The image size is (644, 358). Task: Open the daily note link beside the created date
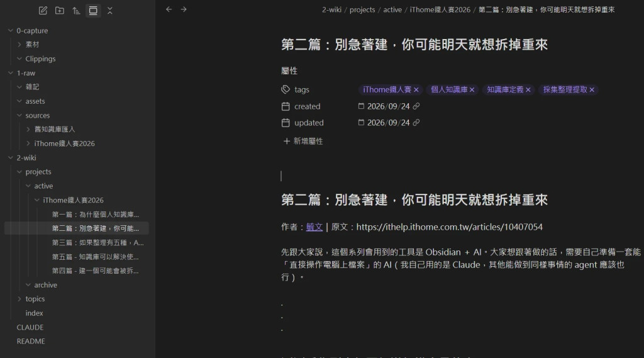click(x=416, y=106)
